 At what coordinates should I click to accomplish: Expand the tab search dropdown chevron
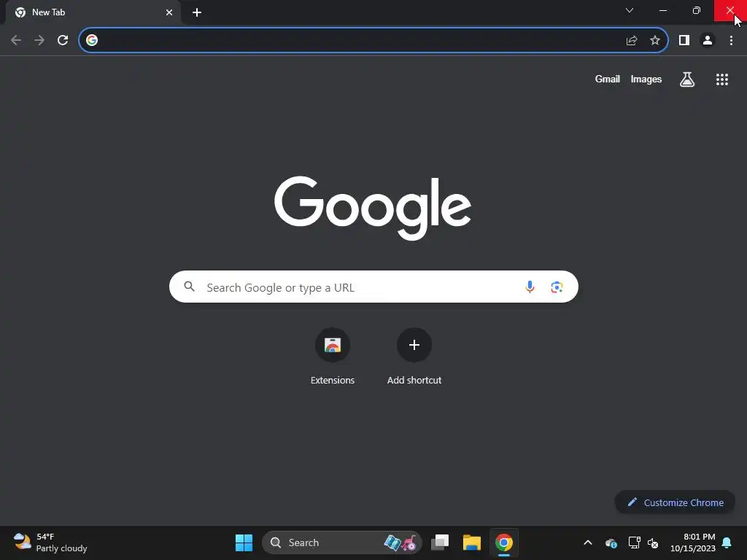click(x=630, y=10)
